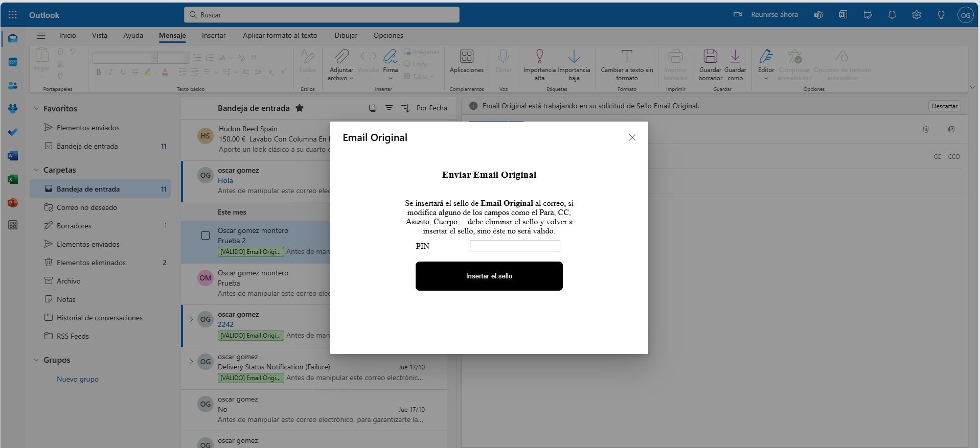This screenshot has height=448, width=980.
Task: Expand the 2242 conversation thread
Action: pos(191,319)
